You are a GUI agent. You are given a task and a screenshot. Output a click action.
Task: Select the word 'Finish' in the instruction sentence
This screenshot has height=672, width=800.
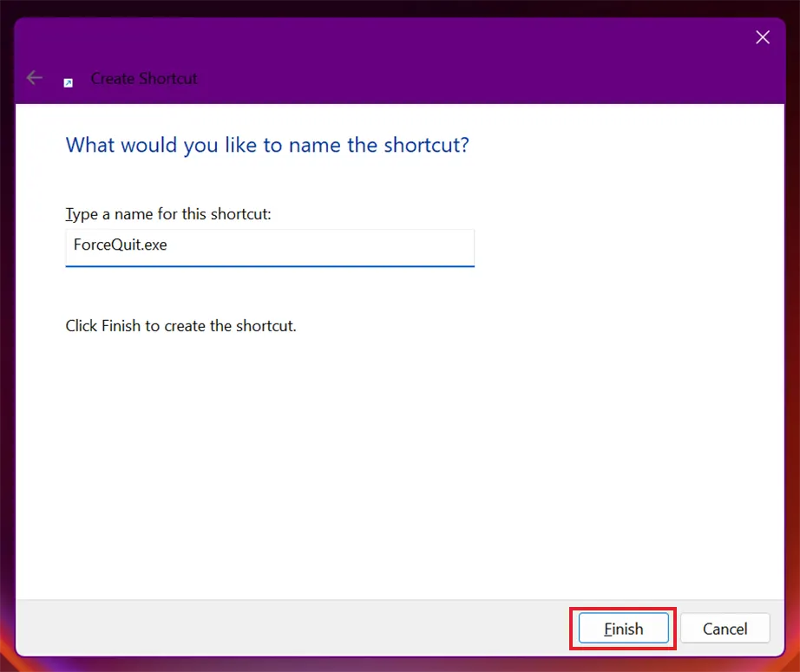point(121,326)
